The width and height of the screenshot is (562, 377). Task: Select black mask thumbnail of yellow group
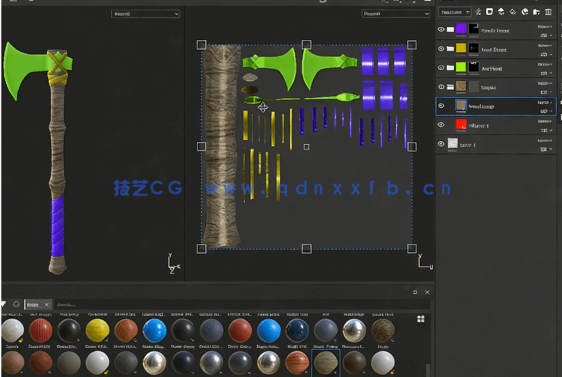pos(474,48)
